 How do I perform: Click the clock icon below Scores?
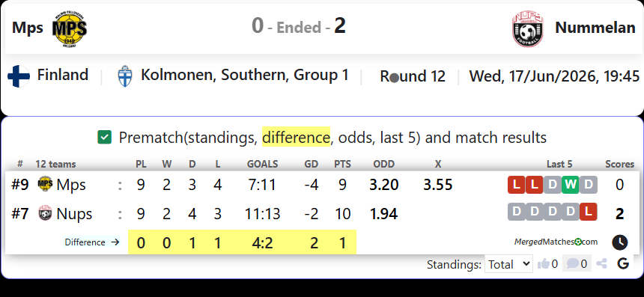(620, 242)
